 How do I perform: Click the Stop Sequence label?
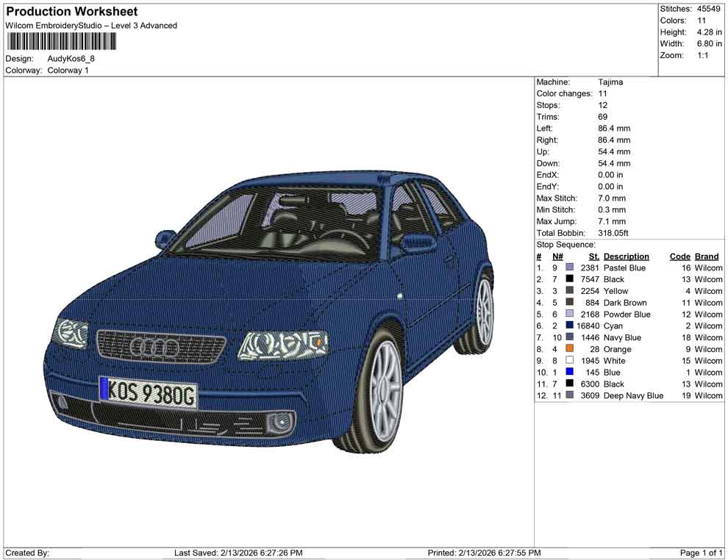pyautogui.click(x=565, y=245)
